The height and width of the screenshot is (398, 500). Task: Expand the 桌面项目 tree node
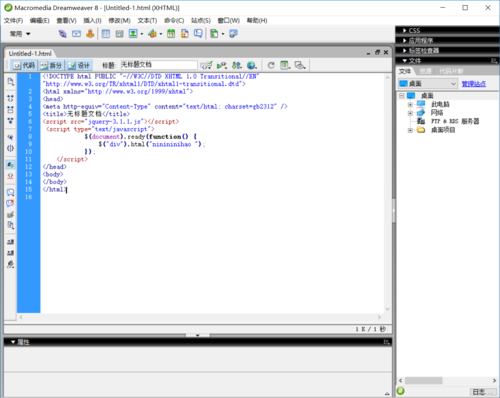click(410, 130)
